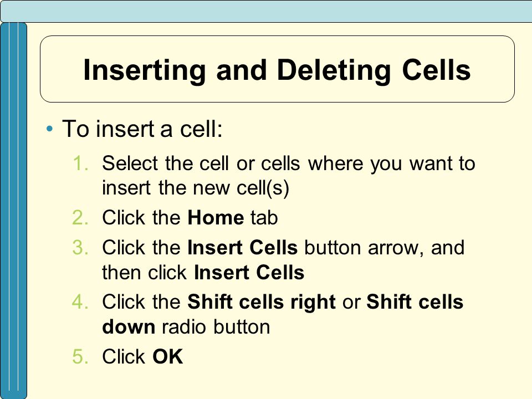Viewport: 532px width, 399px height.
Task: Click bold 'Insert Cells' before 'button arrow'
Action: (x=242, y=247)
